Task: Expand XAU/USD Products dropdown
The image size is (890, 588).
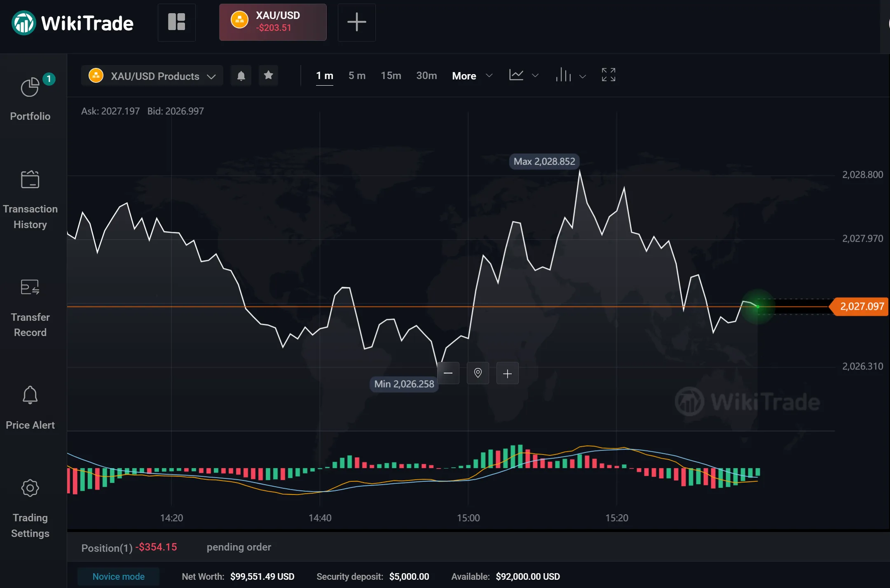Action: pos(152,76)
